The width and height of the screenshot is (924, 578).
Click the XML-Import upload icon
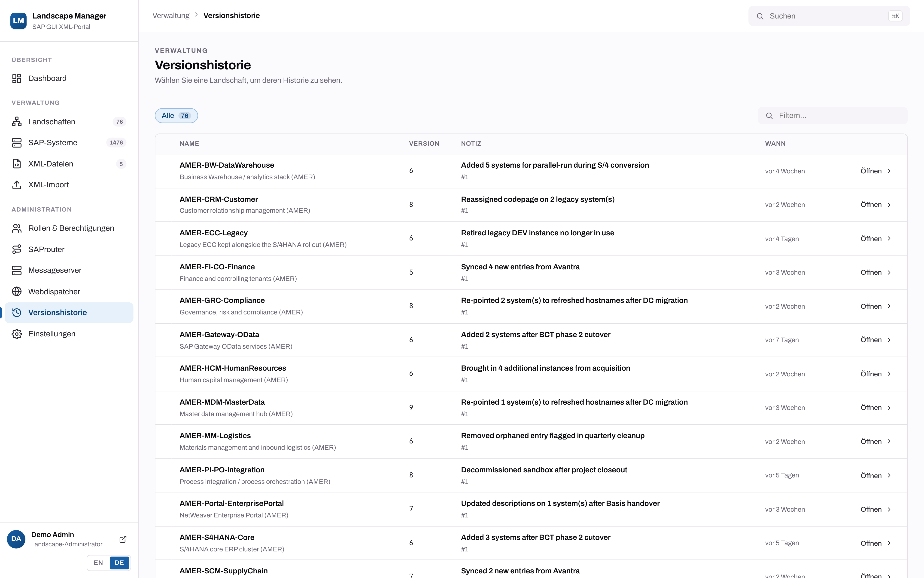tap(17, 185)
